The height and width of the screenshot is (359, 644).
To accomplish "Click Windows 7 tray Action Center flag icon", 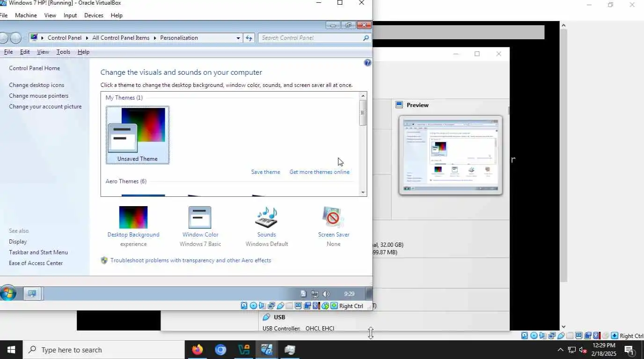I will tap(303, 294).
